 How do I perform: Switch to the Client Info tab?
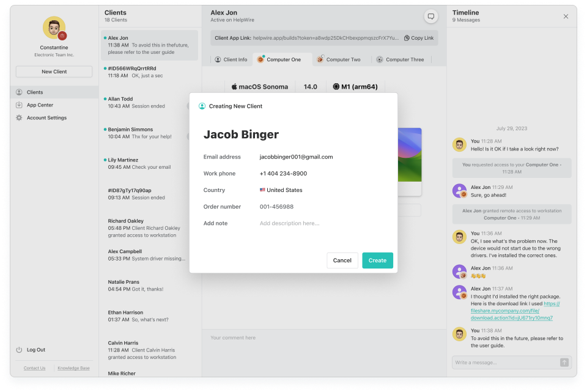point(231,59)
